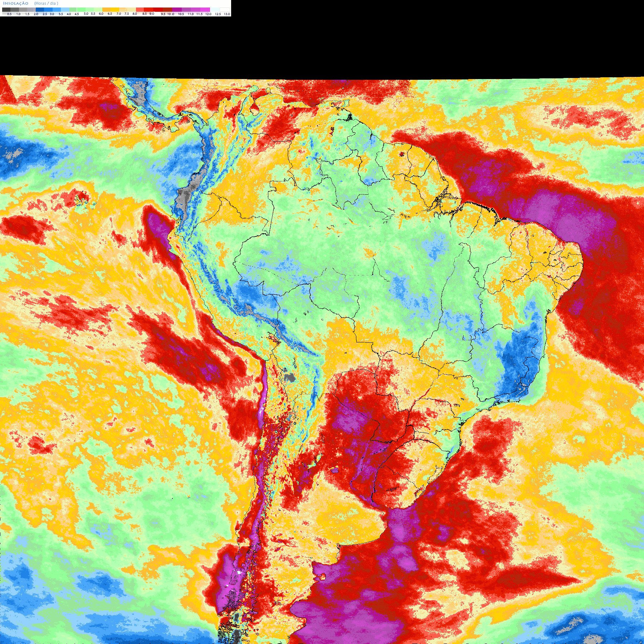
Task: Click the 12.5 legend value
Action: click(218, 14)
